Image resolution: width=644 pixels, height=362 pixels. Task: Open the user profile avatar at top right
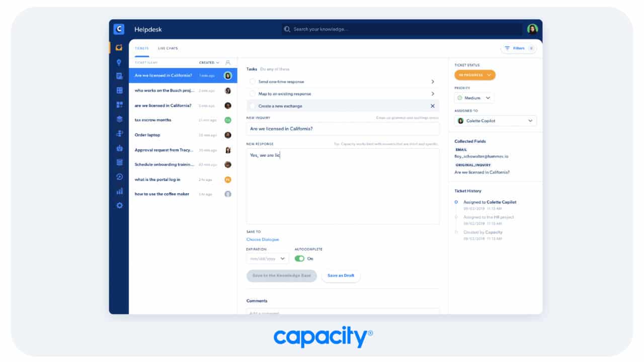click(x=532, y=29)
